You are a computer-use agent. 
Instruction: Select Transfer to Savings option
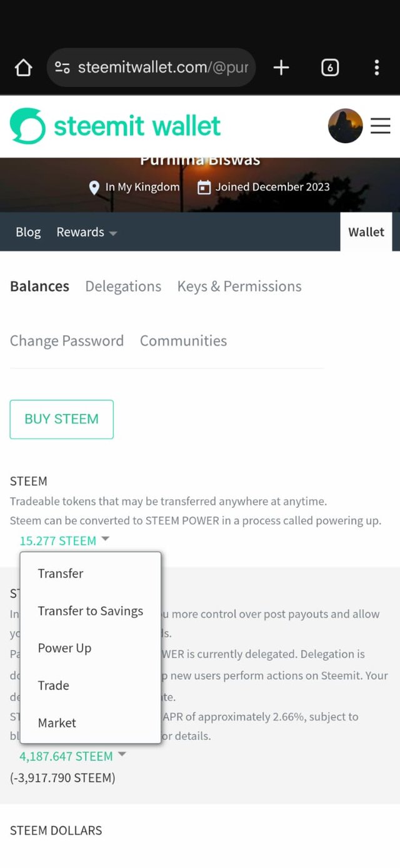tap(91, 611)
